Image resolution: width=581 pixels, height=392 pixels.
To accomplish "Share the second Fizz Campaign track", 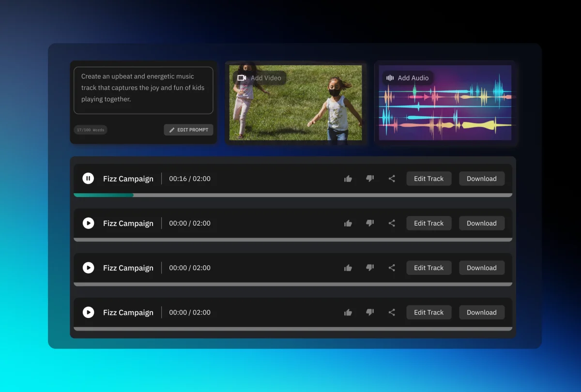I will pyautogui.click(x=392, y=223).
